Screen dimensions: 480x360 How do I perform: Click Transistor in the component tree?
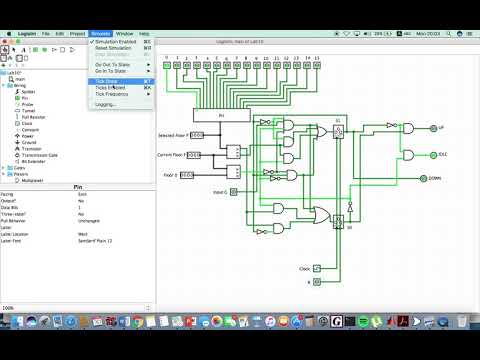point(31,149)
